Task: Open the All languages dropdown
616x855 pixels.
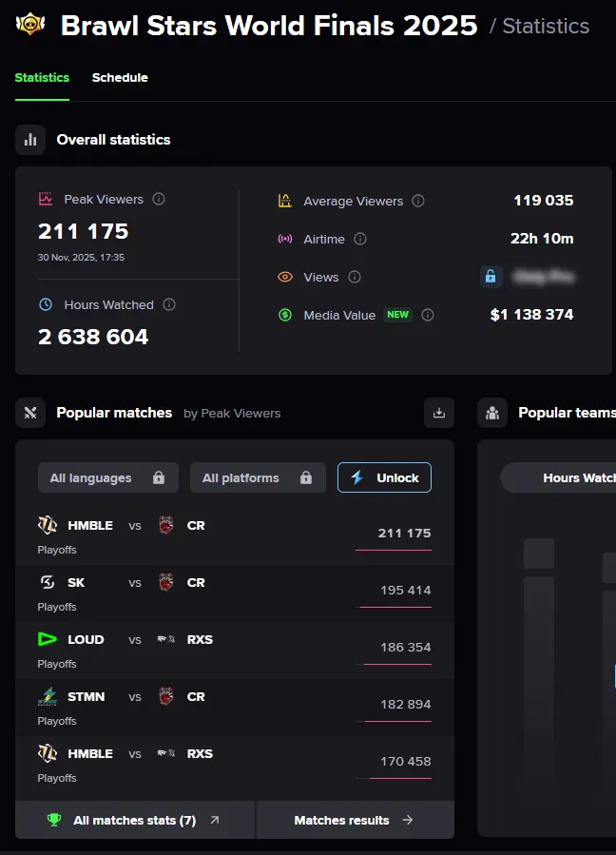Action: (107, 477)
